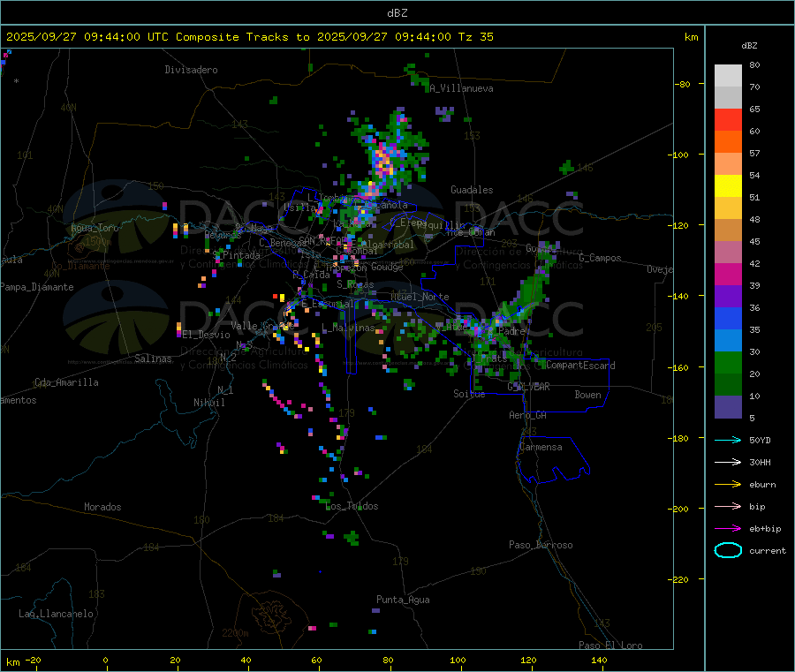The image size is (795, 672).
Task: Click the 0 km horizontal axis tick
Action: pos(105,660)
